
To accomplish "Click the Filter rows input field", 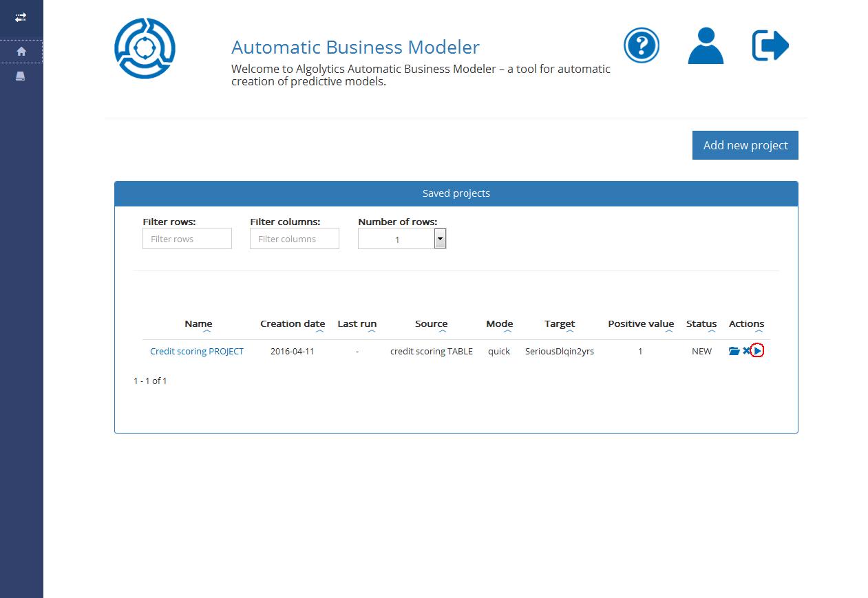I will pos(187,239).
